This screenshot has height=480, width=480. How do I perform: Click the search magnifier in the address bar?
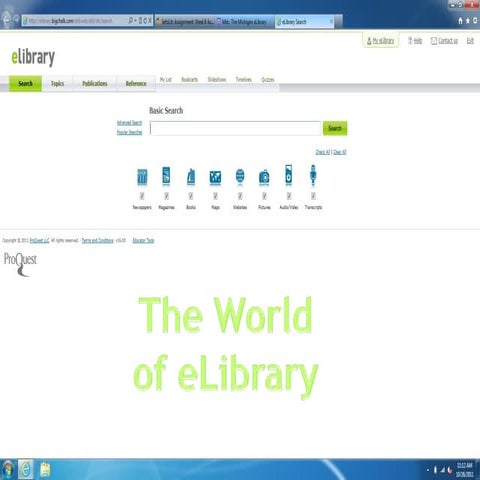click(131, 21)
